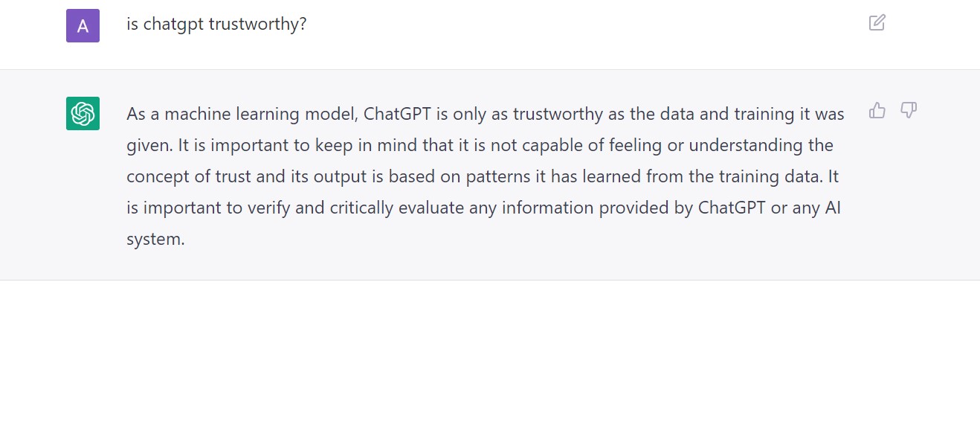This screenshot has height=442, width=980.
Task: Edit the "is chatgpt trustworthy?" message
Action: 877,22
